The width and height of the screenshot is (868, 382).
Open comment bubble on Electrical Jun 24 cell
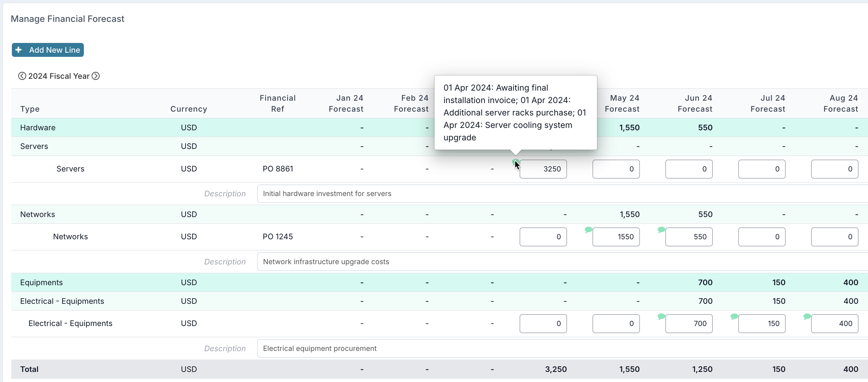(661, 316)
